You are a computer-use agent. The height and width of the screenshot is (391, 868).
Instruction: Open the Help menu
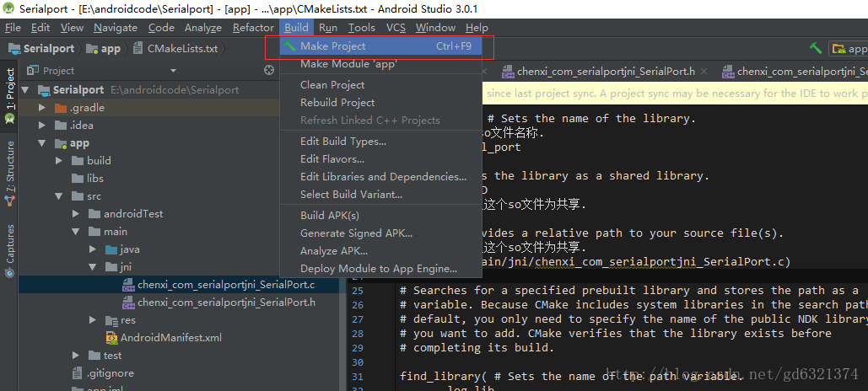[477, 28]
